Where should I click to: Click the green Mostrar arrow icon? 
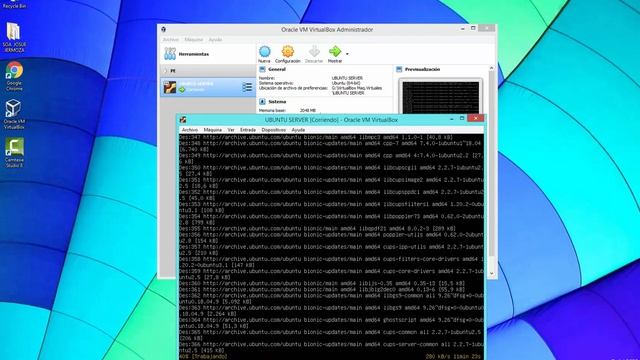tap(335, 51)
